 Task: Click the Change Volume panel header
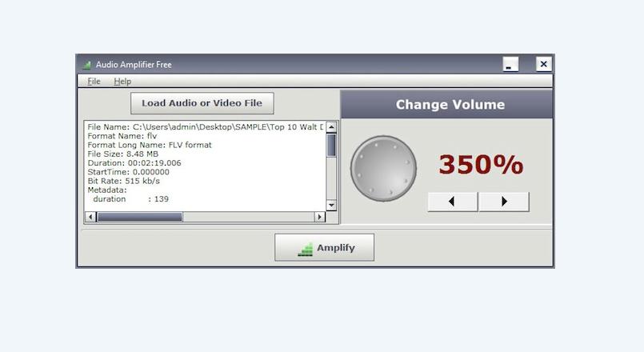pos(450,105)
